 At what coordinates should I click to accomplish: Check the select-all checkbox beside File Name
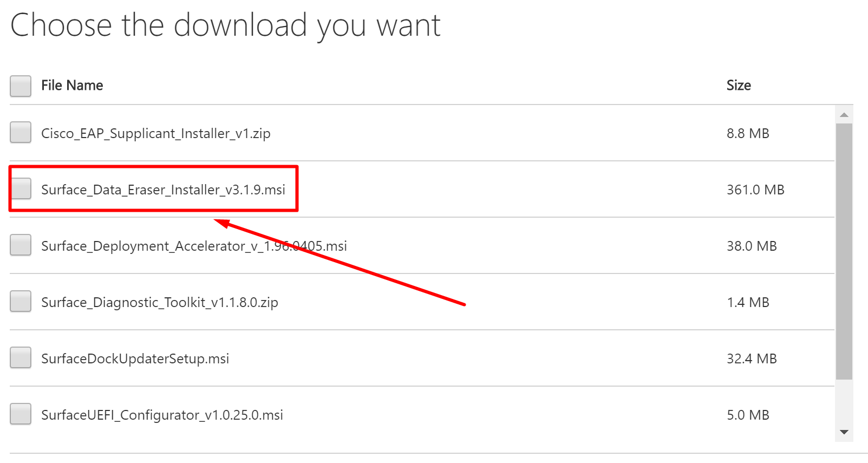tap(20, 86)
